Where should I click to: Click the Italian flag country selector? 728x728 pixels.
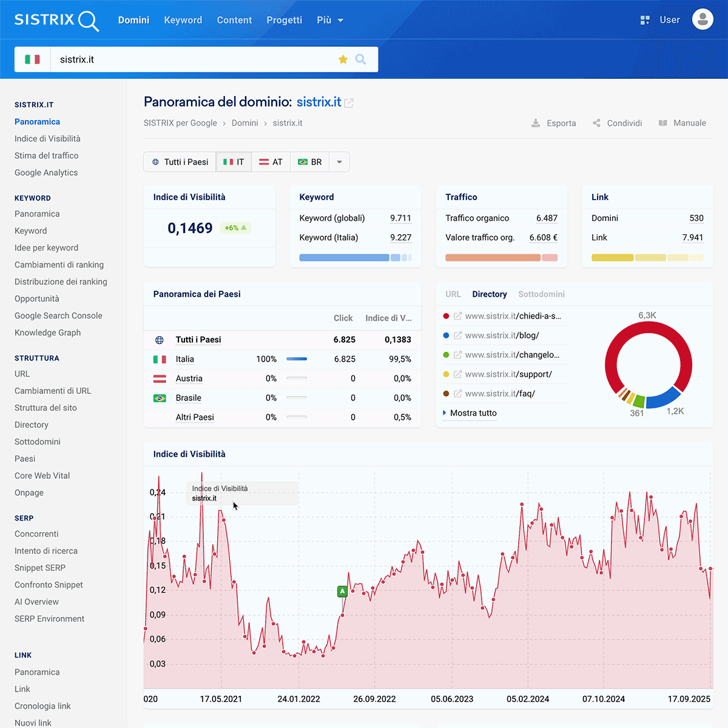(33, 59)
